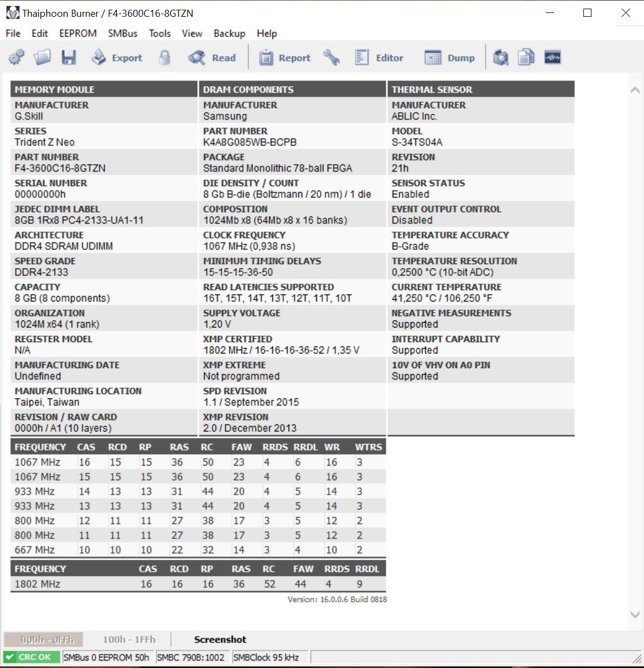Image resolution: width=644 pixels, height=668 pixels.
Task: Click the THERMAL SENSOR column header
Action: [481, 89]
